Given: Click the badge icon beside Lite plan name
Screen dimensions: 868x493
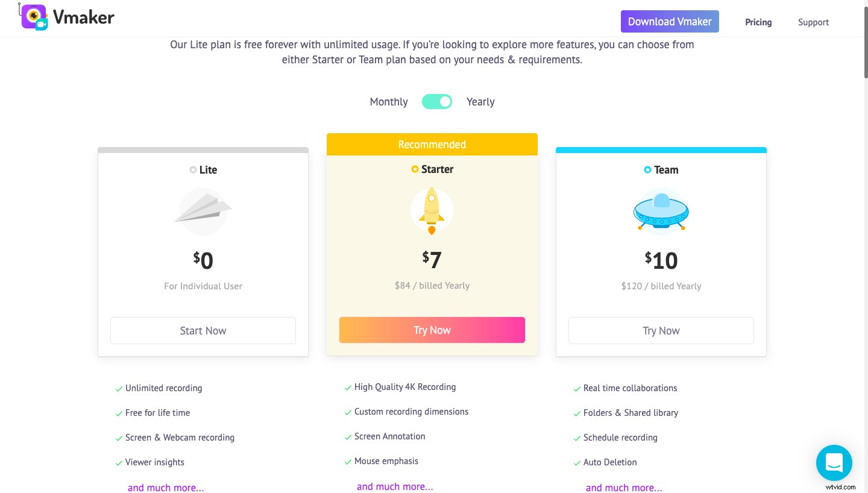Looking at the screenshot, I should tap(193, 169).
